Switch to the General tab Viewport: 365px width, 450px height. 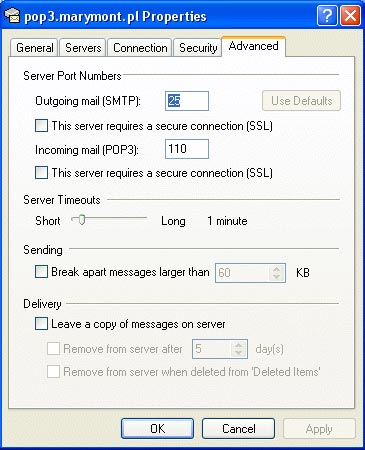(35, 48)
